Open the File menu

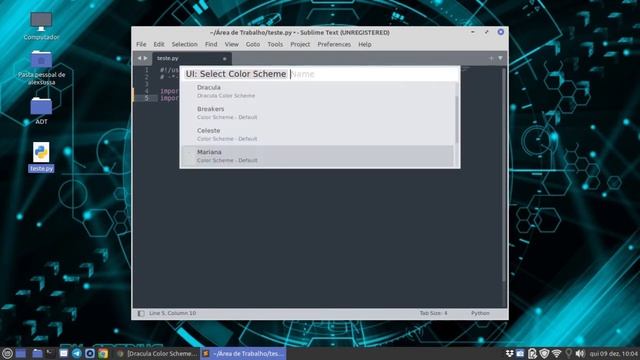pos(141,44)
